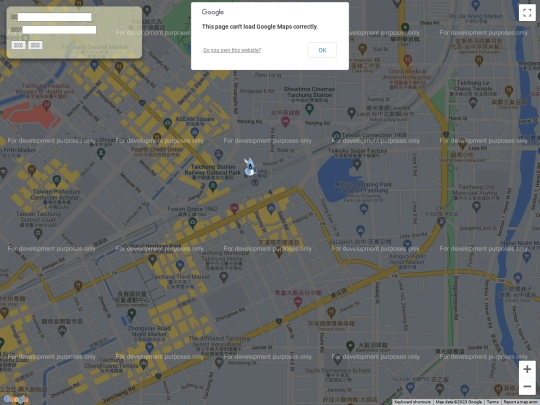Click the green Badminton court pin
The width and height of the screenshot is (540, 405).
click(350, 346)
